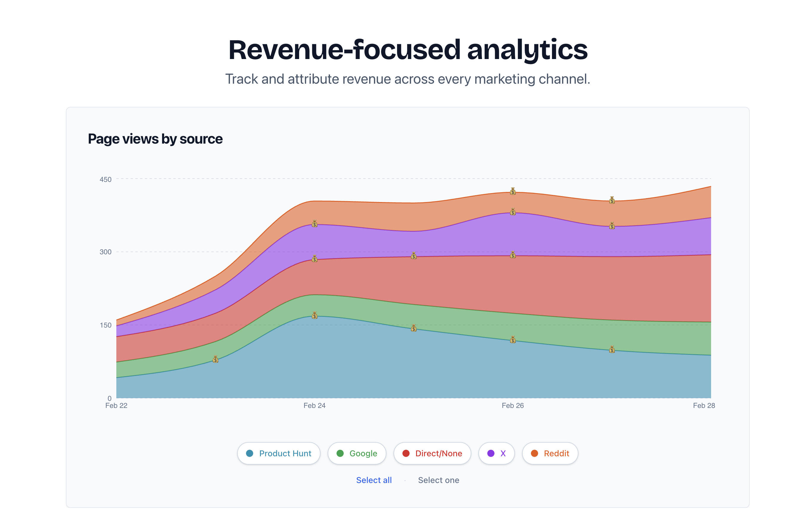Click the Page views by source title
The image size is (812, 518).
155,139
